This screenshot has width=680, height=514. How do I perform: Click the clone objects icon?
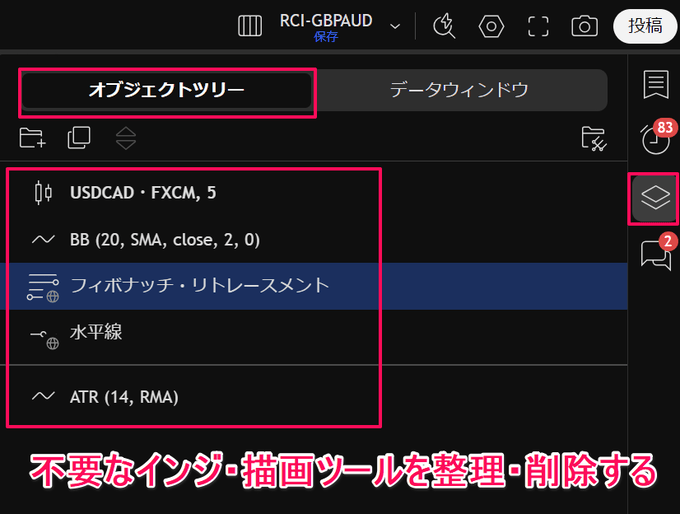click(79, 138)
